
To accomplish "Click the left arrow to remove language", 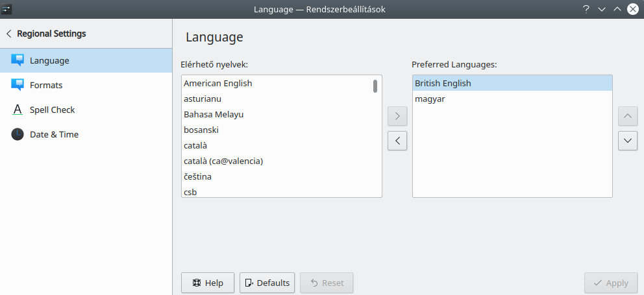I will click(397, 140).
